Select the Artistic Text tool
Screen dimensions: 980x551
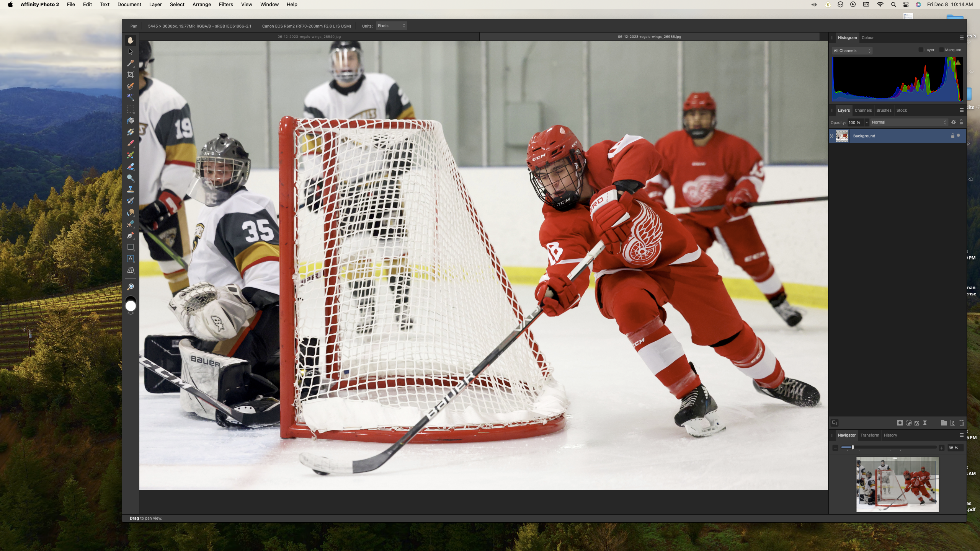[131, 258]
